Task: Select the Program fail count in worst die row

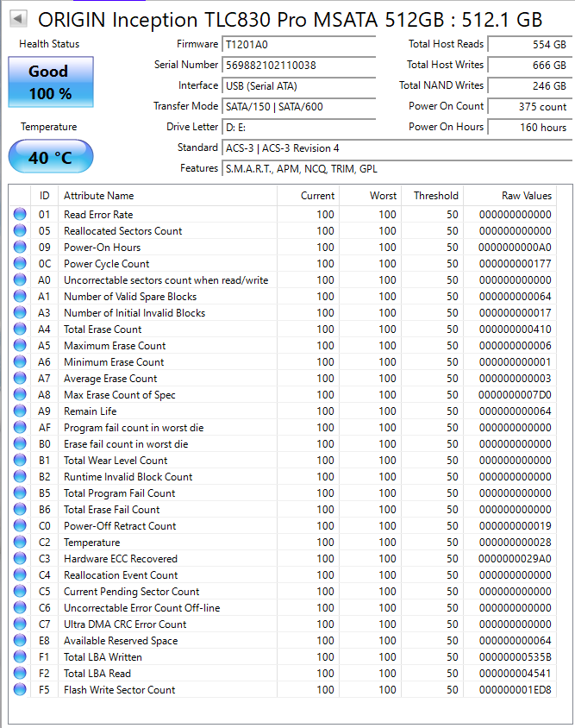Action: tap(283, 427)
